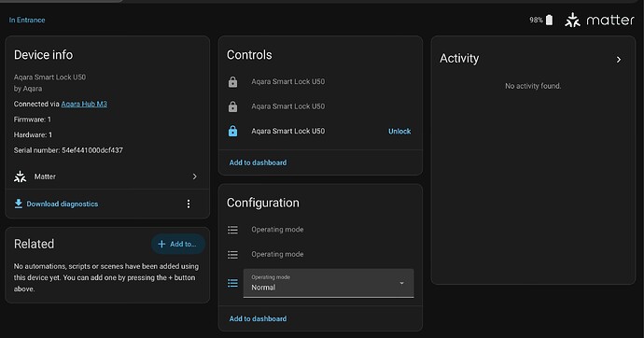This screenshot has height=338, width=644.
Task: Click the 'No activity found.' message
Action: point(533,86)
